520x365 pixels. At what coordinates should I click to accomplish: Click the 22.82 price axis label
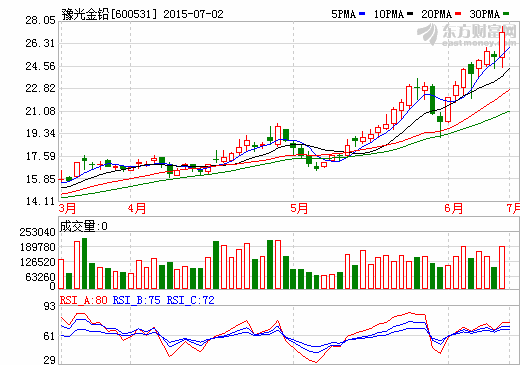pyautogui.click(x=40, y=88)
